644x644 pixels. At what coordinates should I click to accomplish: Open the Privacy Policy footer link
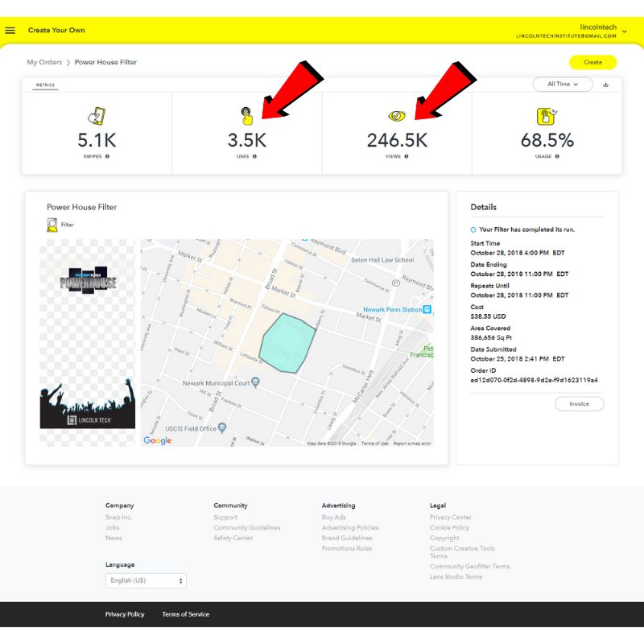point(125,614)
